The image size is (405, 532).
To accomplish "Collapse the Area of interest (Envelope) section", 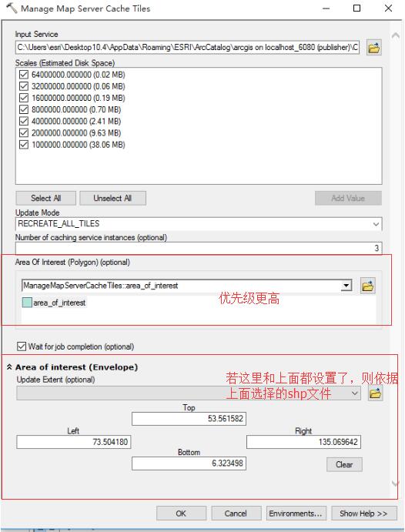I will pyautogui.click(x=9, y=367).
